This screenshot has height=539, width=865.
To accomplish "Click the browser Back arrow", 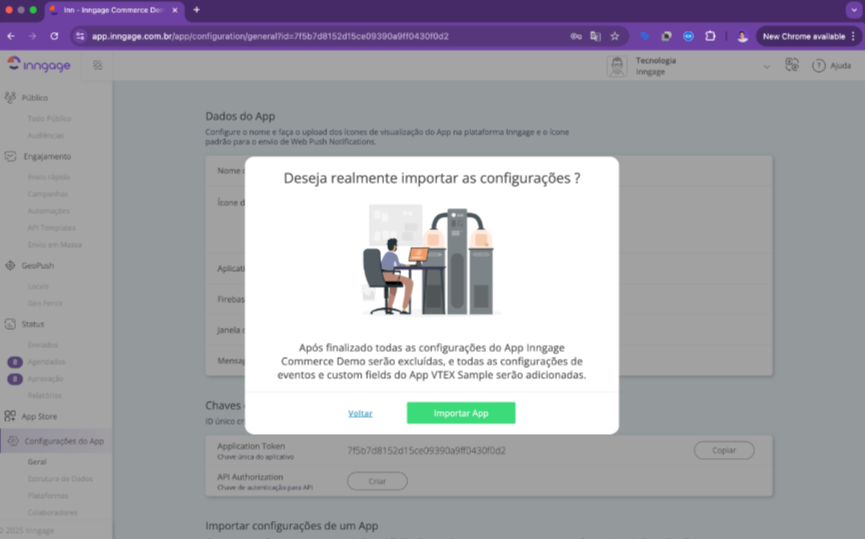I will click(11, 36).
